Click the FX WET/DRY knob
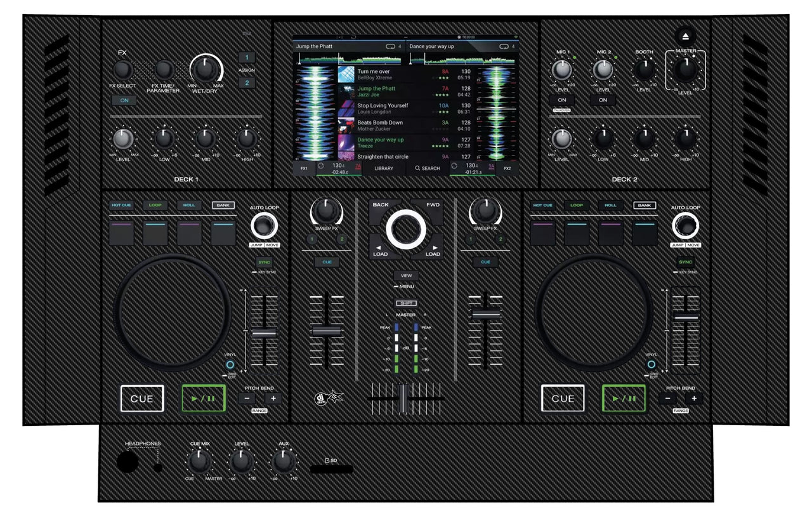Screen dimensions: 812x516 (x=206, y=70)
